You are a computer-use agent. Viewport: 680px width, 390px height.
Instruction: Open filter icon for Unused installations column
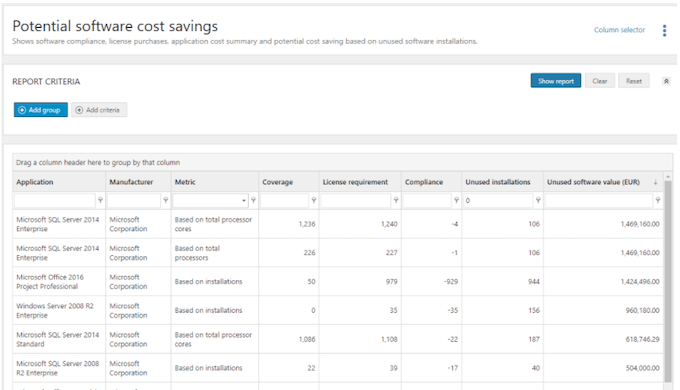(x=538, y=200)
